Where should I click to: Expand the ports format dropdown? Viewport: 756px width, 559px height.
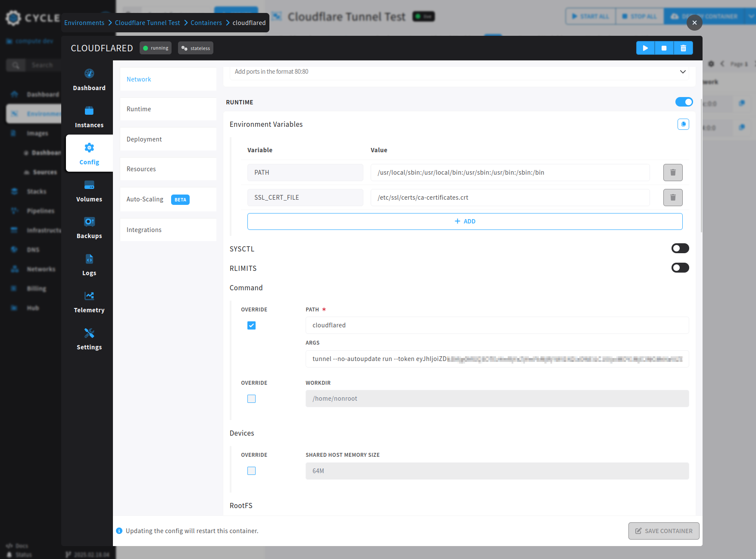point(683,72)
